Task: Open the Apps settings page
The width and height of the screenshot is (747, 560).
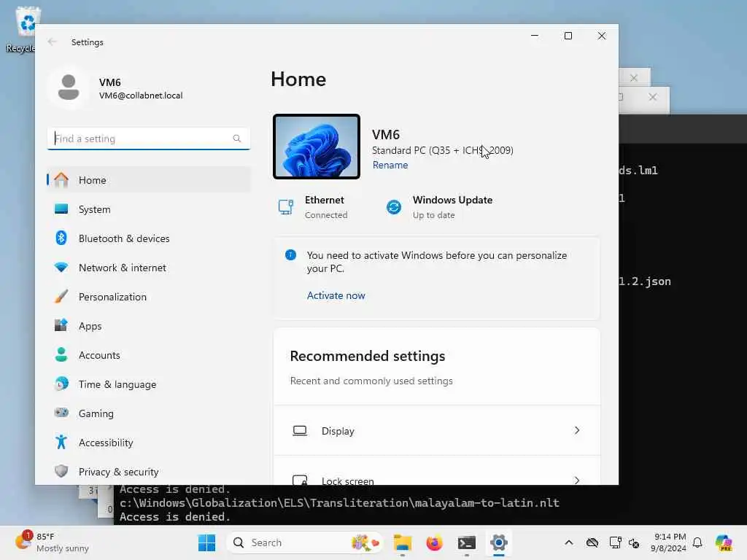Action: coord(149,326)
